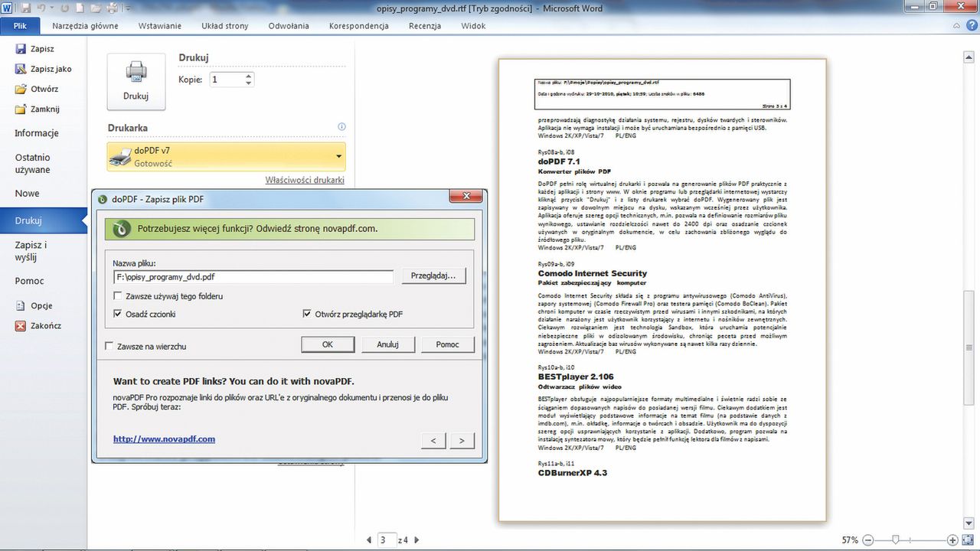Expand the Undo history dropdown arrow

pos(53,7)
